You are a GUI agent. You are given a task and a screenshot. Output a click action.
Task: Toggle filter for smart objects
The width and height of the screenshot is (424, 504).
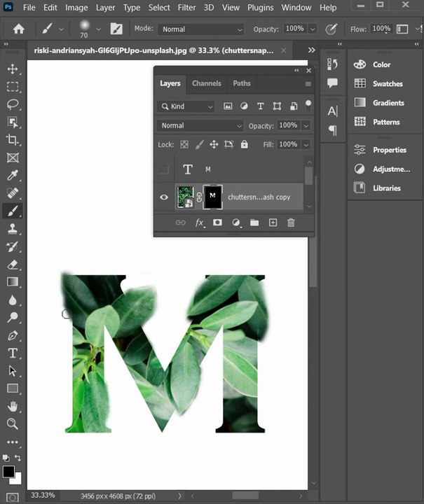point(294,106)
